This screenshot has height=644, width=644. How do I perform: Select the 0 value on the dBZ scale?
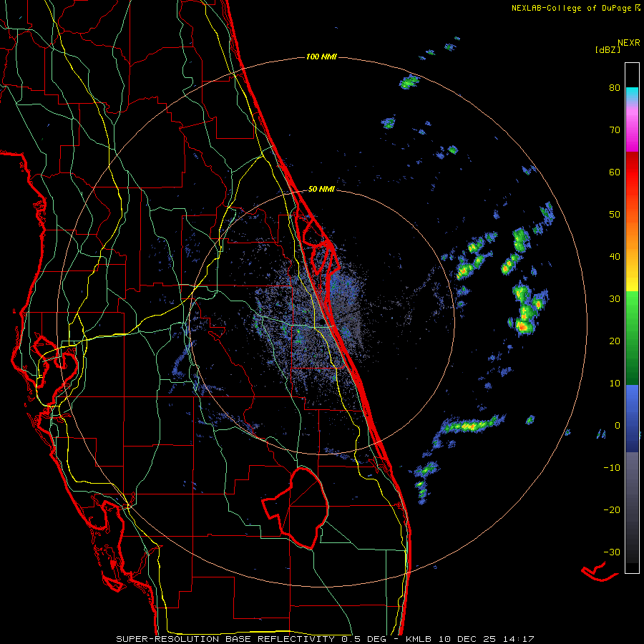click(x=617, y=426)
